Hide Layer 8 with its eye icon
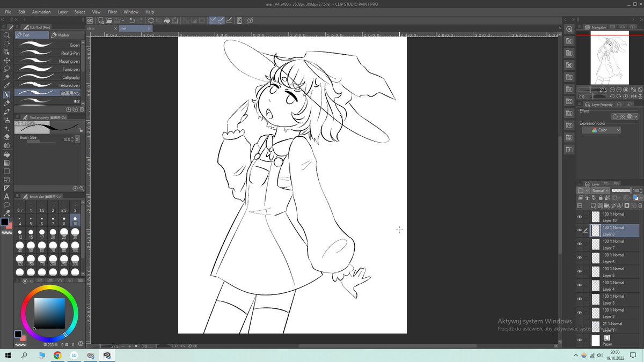The height and width of the screenshot is (362, 644). [580, 231]
